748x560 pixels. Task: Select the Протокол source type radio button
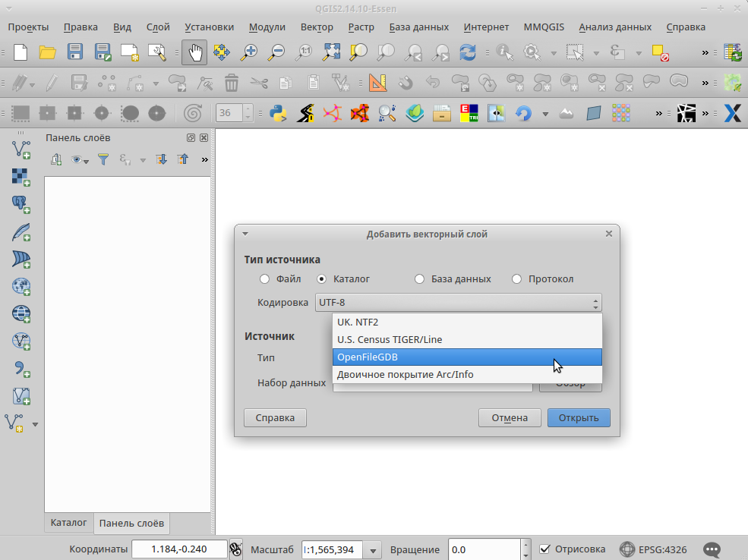[x=517, y=279]
